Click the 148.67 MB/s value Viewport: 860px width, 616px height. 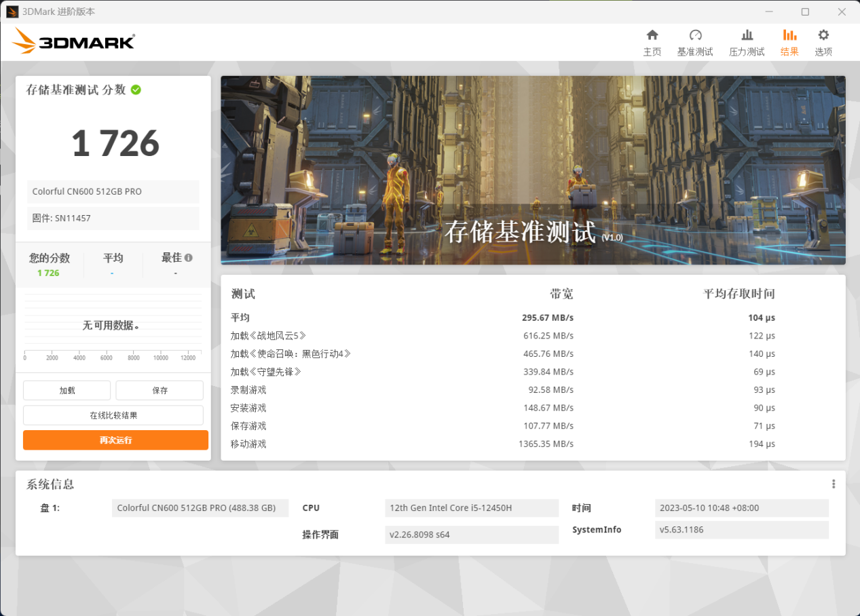(548, 408)
